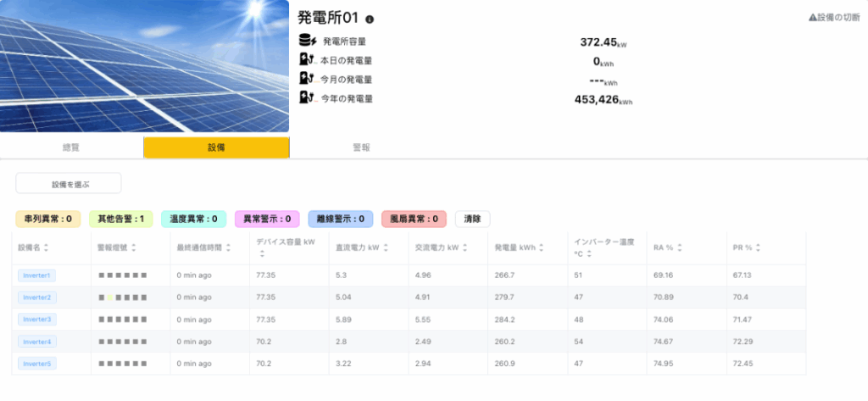This screenshot has width=868, height=401.
Task: Click the warning triangle icon for 設備の切断
Action: point(813,18)
